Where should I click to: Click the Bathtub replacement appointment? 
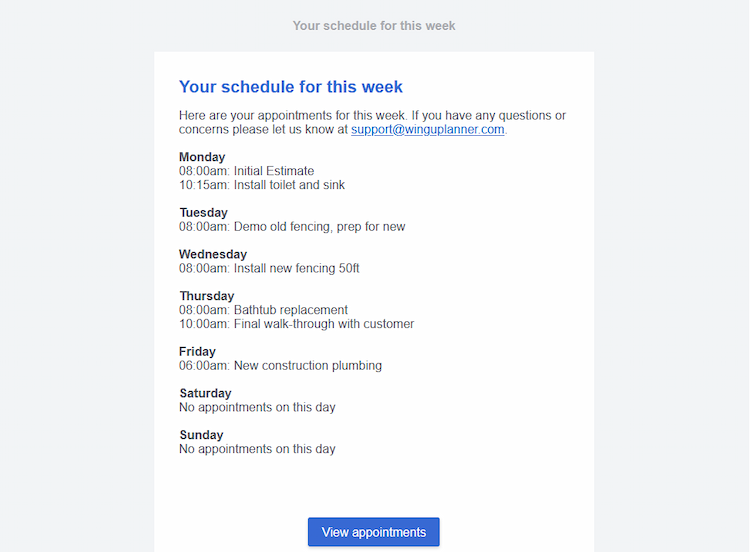click(x=263, y=309)
